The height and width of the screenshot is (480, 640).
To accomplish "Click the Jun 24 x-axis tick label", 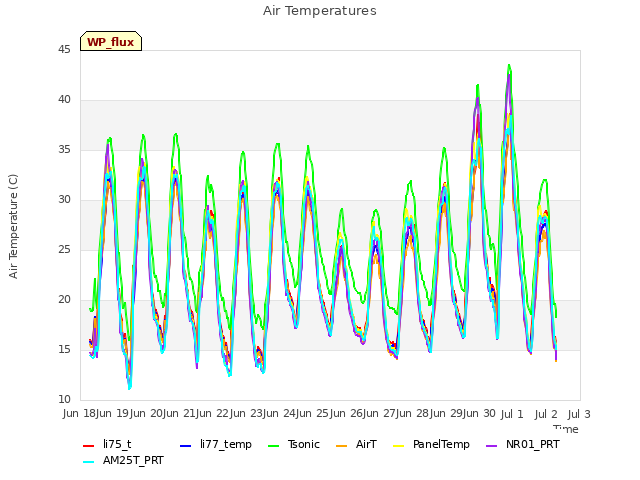I will pos(297,414).
